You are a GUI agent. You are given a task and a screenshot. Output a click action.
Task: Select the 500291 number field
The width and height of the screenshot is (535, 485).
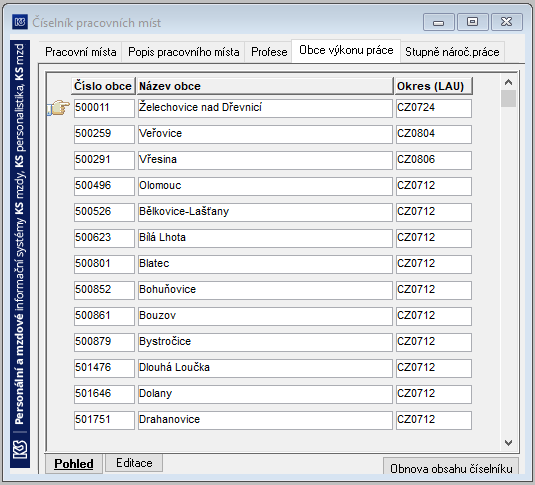(104, 160)
